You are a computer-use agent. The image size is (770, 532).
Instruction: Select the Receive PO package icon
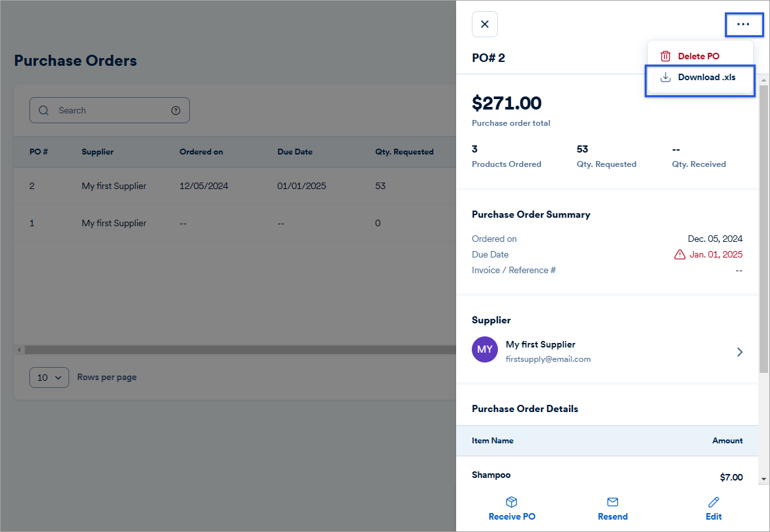click(x=512, y=501)
